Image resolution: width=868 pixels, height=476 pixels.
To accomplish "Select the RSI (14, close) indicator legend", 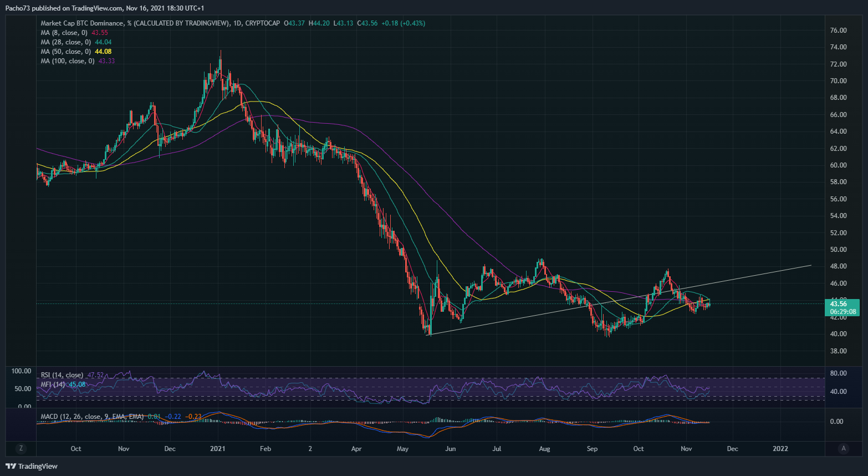I will 62,375.
